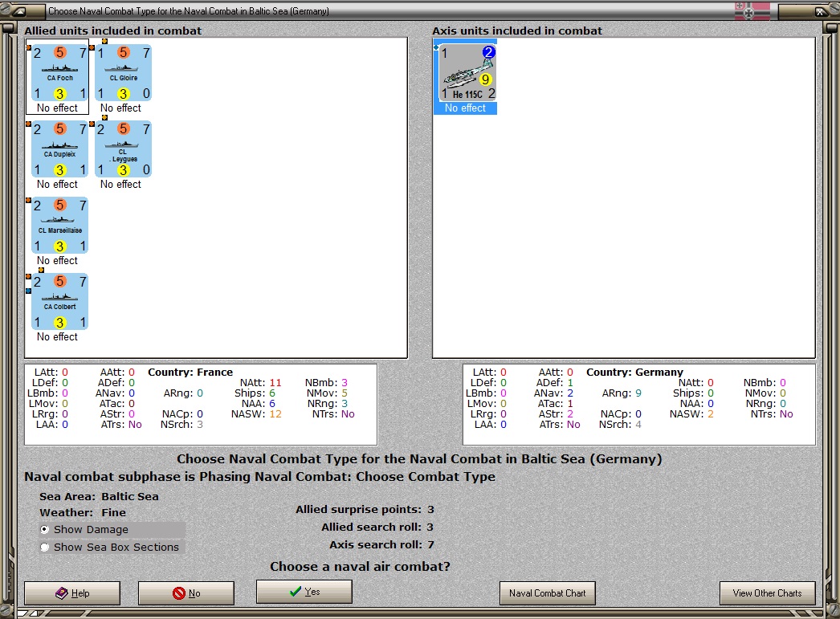Click the No effect label under He 115C
840x619 pixels.
pos(465,108)
